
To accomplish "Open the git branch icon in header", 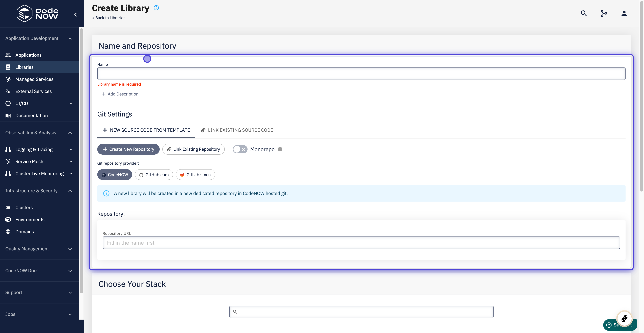I will (x=604, y=13).
